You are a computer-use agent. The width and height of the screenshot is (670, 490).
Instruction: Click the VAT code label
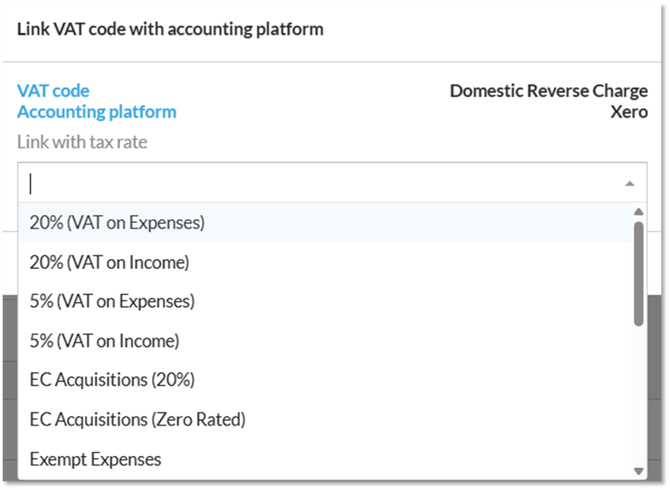click(x=53, y=91)
